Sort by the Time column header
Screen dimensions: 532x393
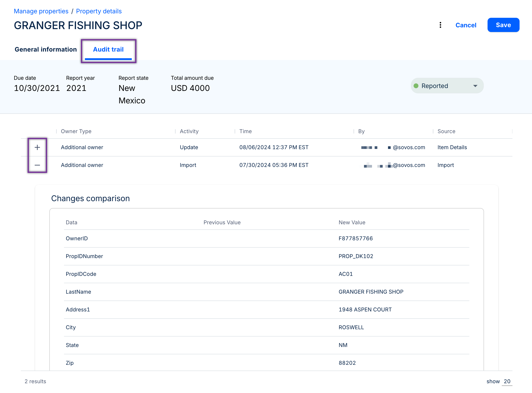[245, 131]
